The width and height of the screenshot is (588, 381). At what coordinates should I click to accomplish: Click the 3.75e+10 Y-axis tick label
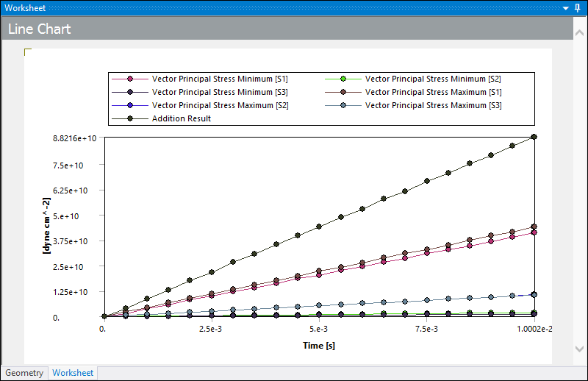(x=70, y=241)
